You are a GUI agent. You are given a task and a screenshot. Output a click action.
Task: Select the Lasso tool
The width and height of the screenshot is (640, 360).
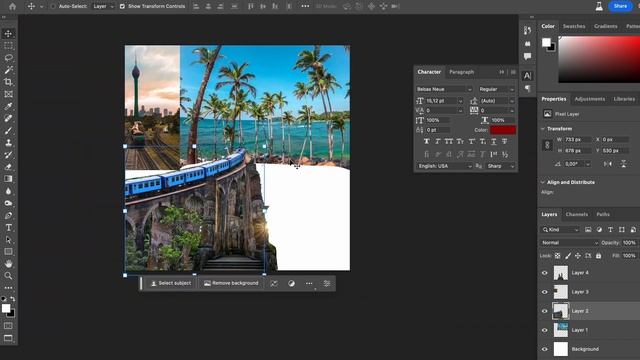tap(8, 58)
